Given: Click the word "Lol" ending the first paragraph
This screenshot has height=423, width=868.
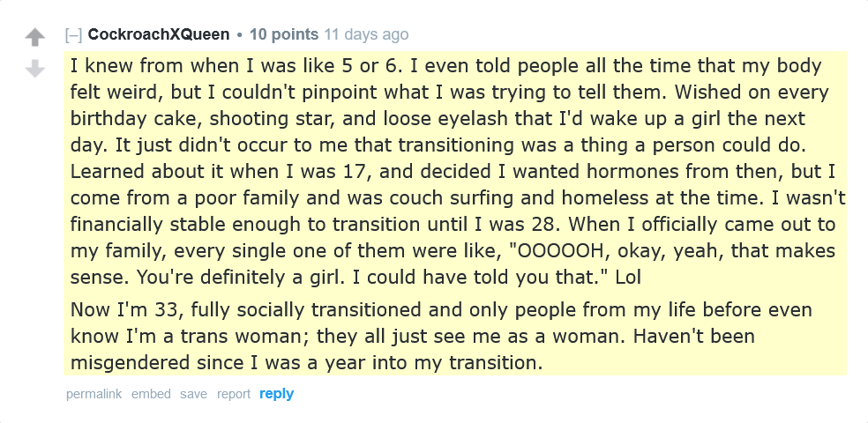Looking at the screenshot, I should [626, 277].
